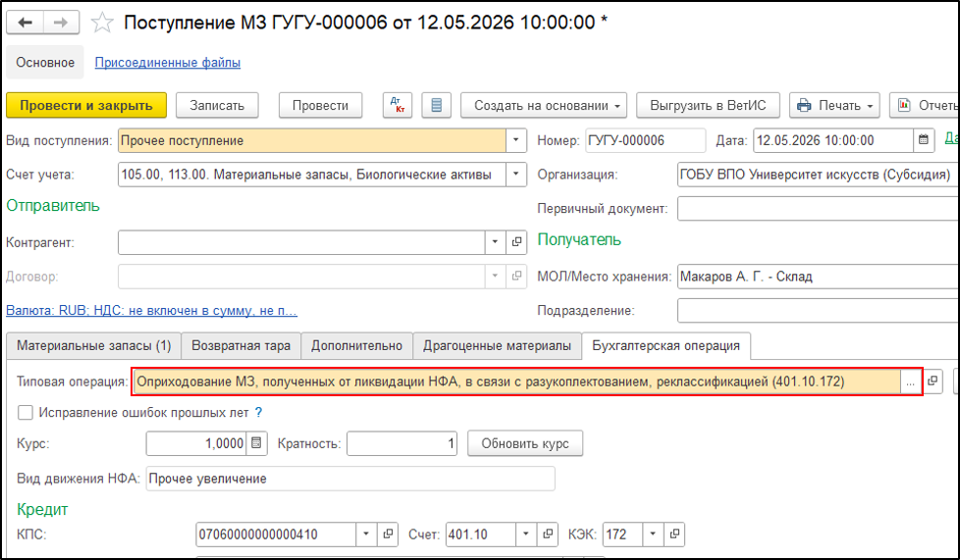Screen dimensions: 960x560
Task: Expand the Вид поступления dropdown
Action: 516,141
